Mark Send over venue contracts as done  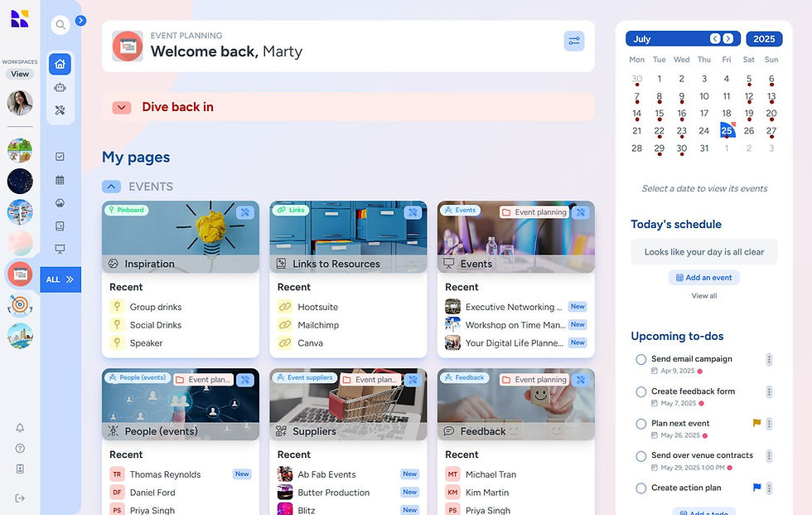pyautogui.click(x=640, y=456)
